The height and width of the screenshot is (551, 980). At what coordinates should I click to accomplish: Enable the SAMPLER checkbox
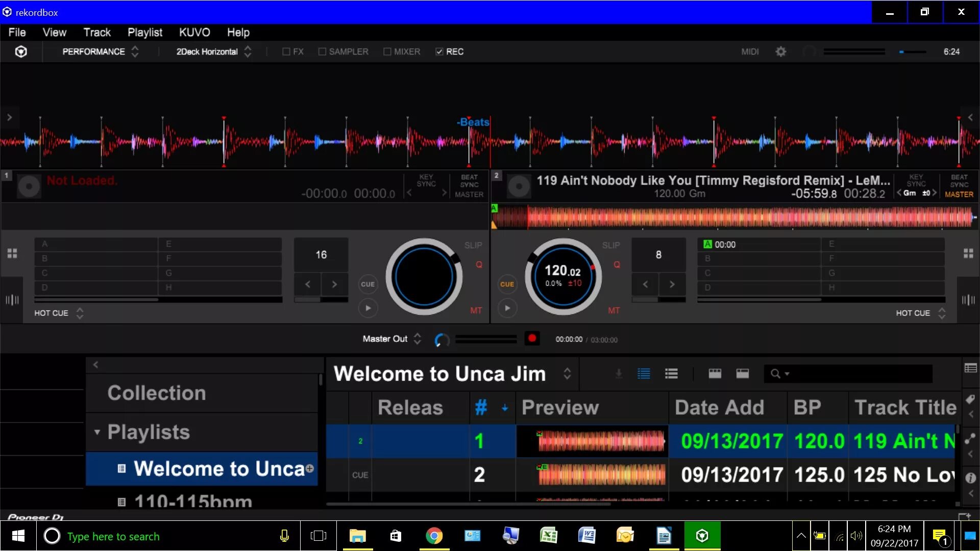[322, 52]
